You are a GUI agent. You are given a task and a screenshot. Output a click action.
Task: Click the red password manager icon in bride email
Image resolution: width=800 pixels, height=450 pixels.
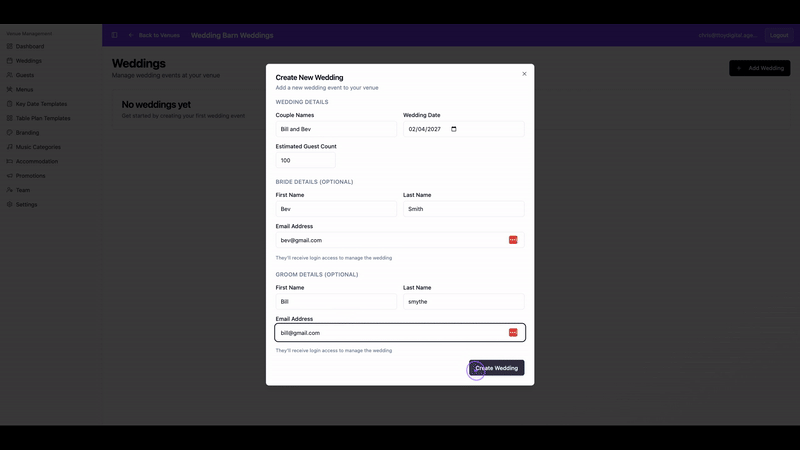coord(513,240)
